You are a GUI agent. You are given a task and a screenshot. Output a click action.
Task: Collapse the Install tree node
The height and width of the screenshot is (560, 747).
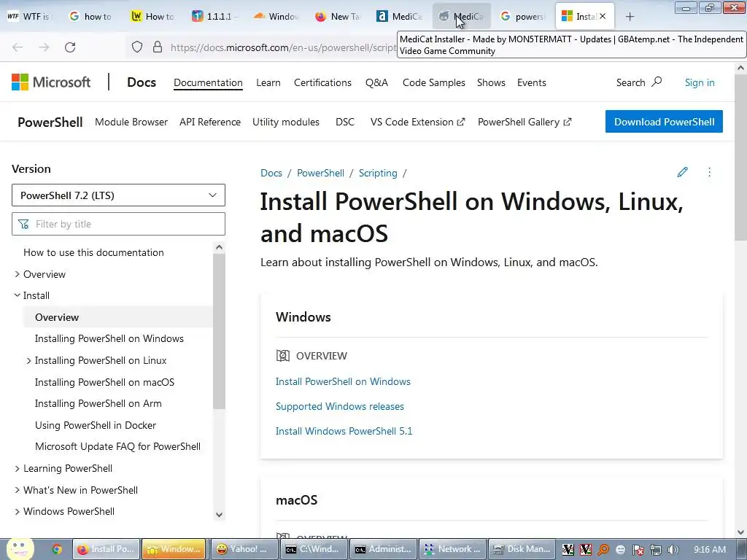(18, 295)
